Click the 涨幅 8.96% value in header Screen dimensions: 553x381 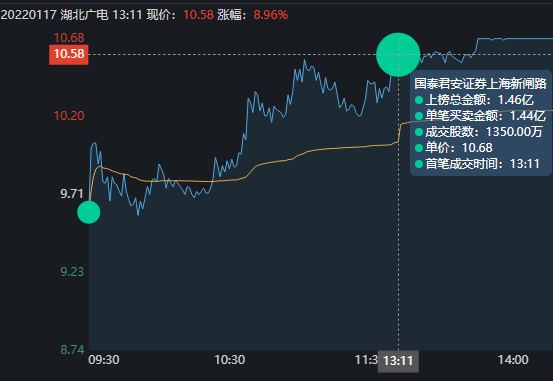pyautogui.click(x=271, y=15)
